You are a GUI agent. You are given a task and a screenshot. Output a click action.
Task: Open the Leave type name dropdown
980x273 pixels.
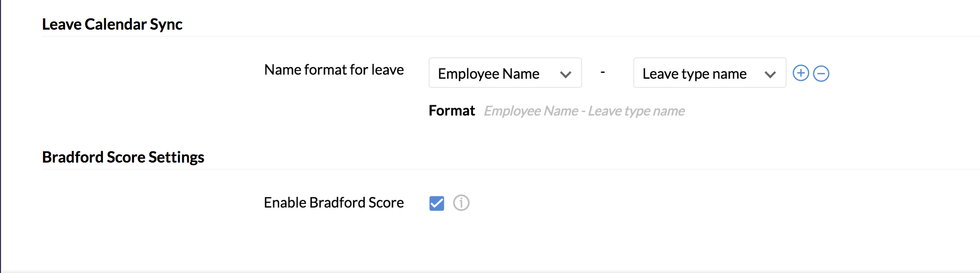(x=709, y=73)
